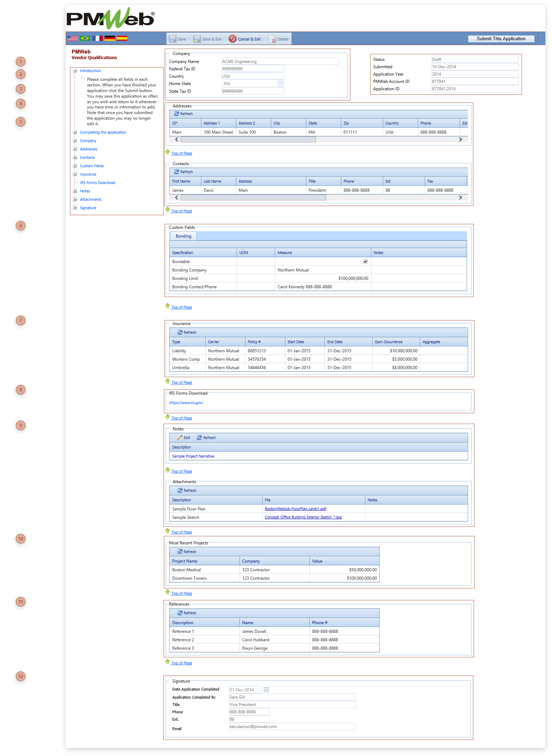Screen dimensions: 552x756
Task: Expand the Addresses tree node
Action: click(x=74, y=149)
